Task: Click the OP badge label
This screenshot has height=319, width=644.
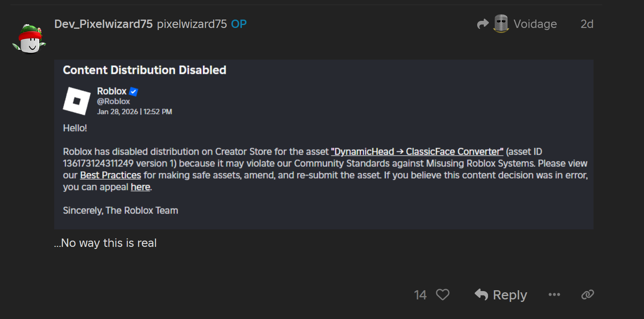Action: click(x=239, y=24)
